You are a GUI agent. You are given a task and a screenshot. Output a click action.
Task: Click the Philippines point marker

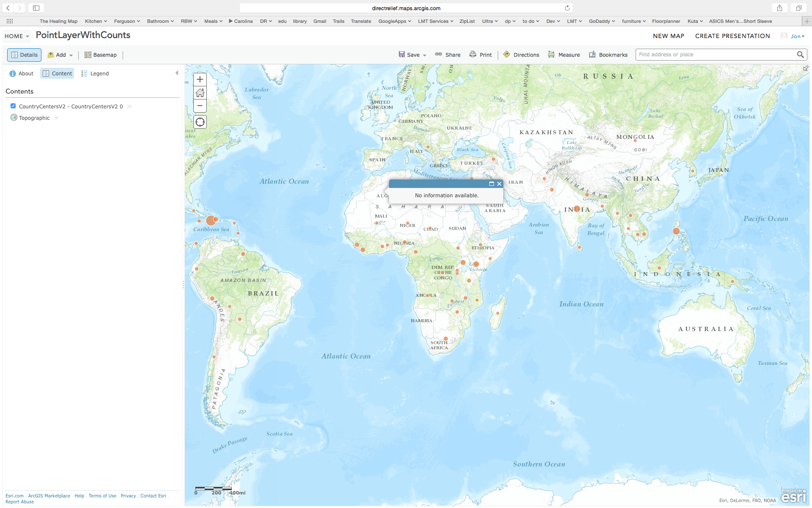tap(676, 231)
